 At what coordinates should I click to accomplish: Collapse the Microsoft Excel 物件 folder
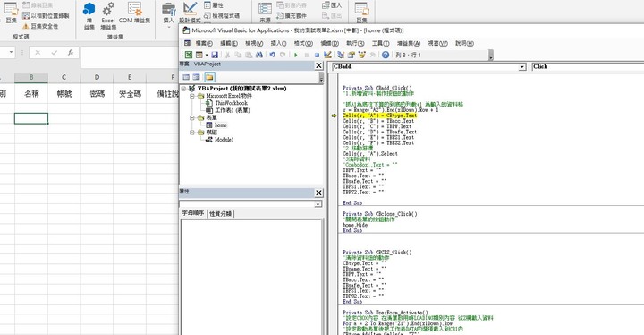(x=191, y=96)
